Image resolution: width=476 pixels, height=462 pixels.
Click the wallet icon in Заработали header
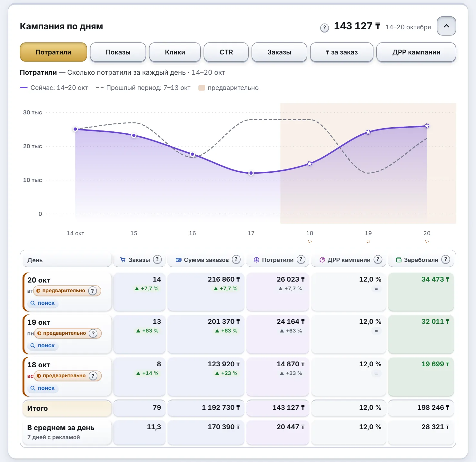399,260
